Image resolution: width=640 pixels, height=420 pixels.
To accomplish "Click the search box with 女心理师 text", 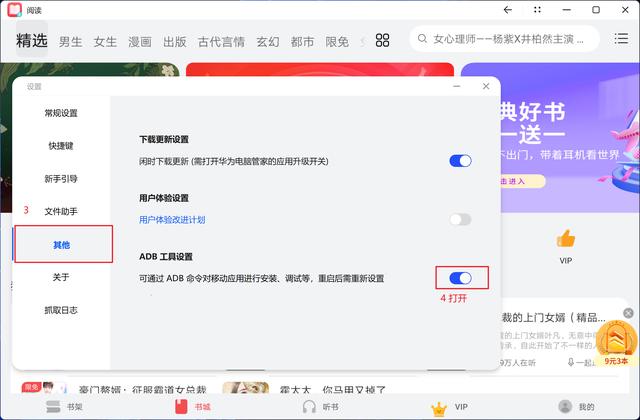I will [504, 39].
